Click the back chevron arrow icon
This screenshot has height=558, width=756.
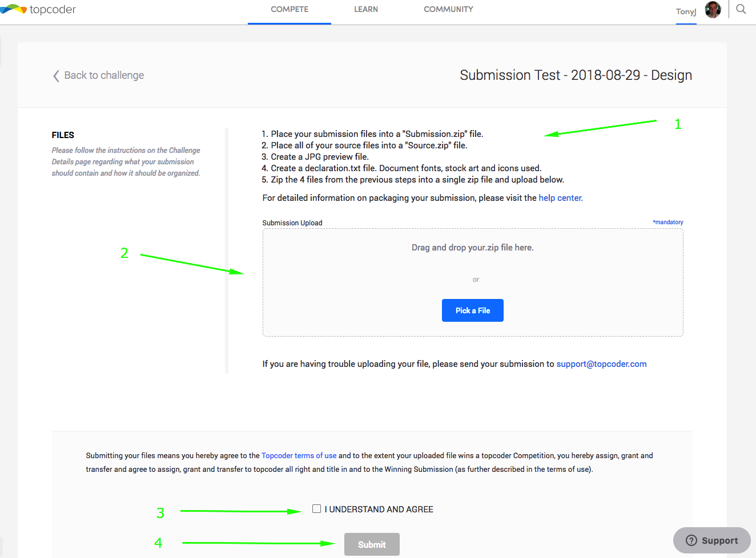(56, 76)
